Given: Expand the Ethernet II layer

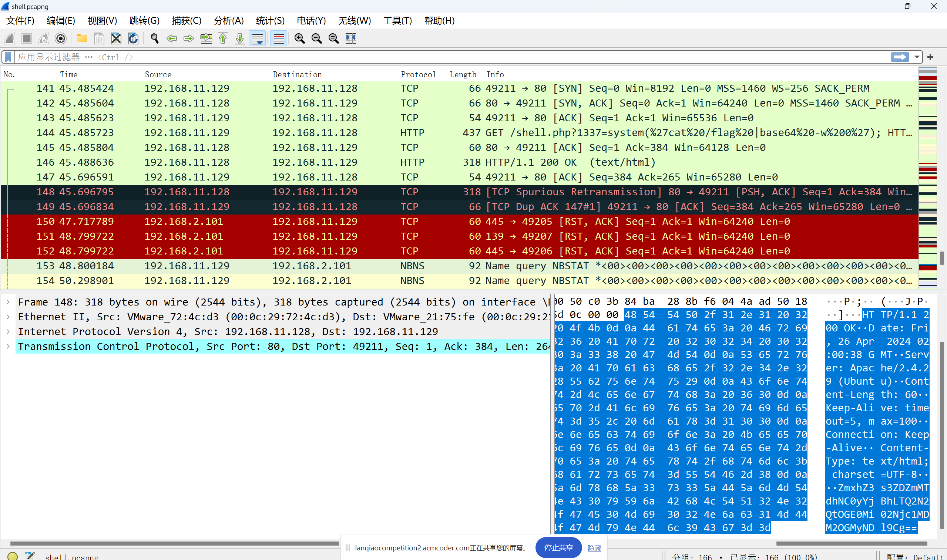Looking at the screenshot, I should pos(8,317).
